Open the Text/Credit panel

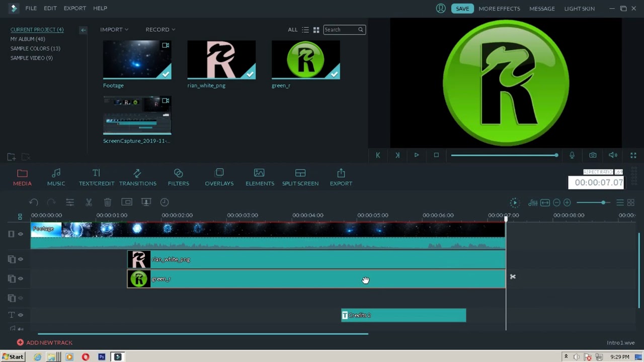tap(97, 177)
